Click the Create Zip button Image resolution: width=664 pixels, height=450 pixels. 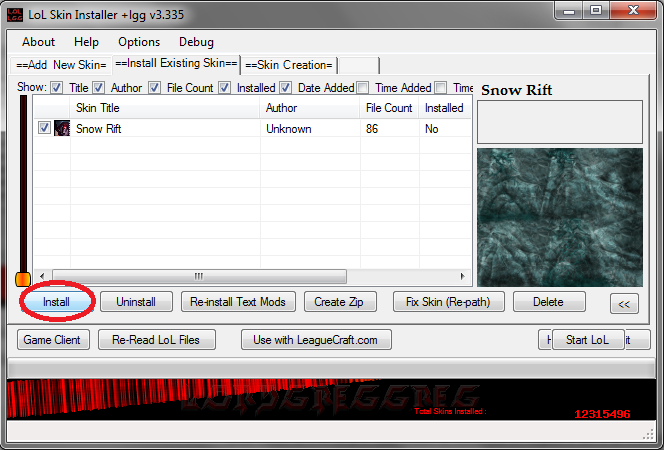pyautogui.click(x=339, y=302)
